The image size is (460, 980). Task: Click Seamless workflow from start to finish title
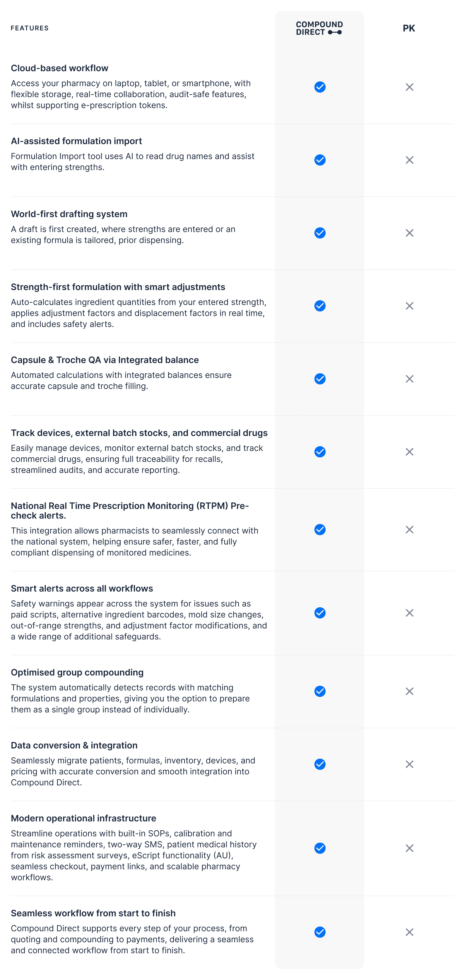pos(93,913)
